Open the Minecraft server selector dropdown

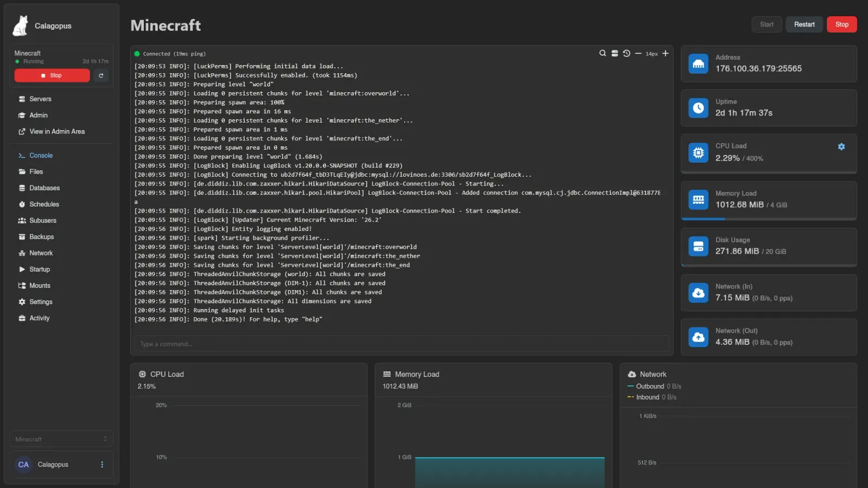coord(61,439)
